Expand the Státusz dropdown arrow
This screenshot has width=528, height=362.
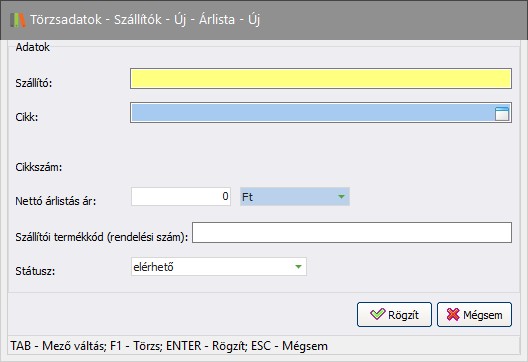click(x=298, y=267)
